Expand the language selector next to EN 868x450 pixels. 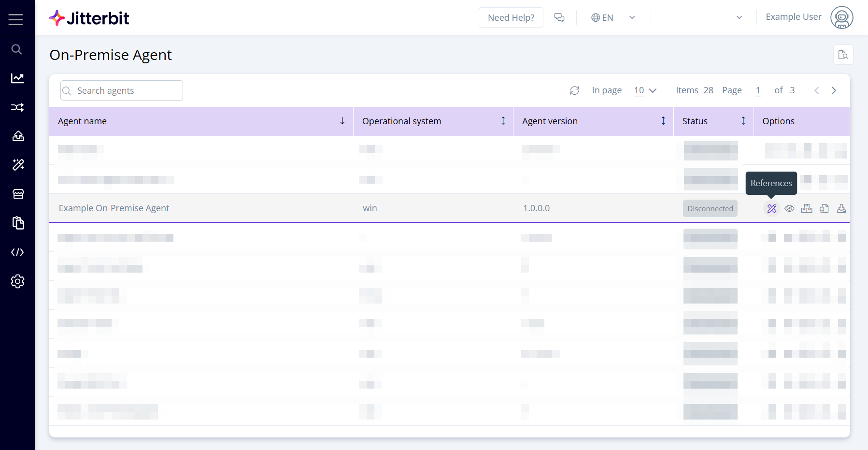(632, 17)
